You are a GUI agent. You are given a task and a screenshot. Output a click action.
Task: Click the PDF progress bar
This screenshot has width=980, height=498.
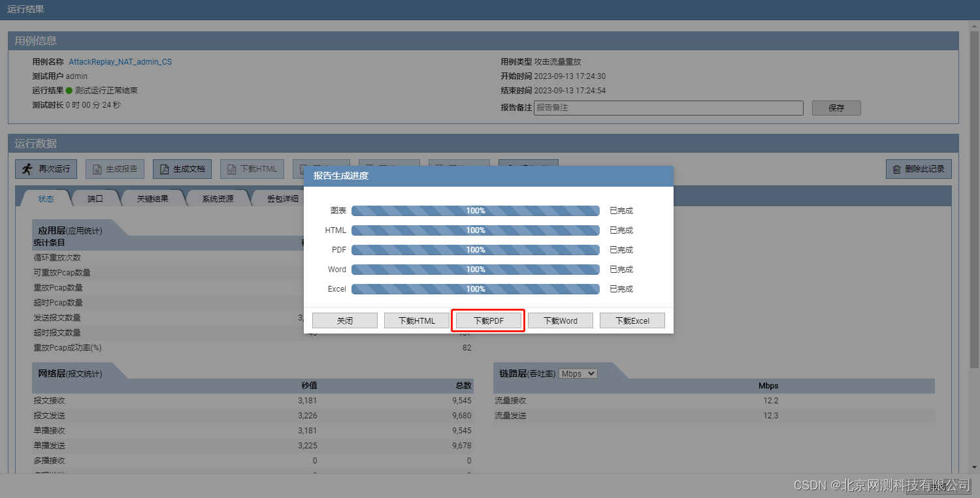tap(476, 250)
